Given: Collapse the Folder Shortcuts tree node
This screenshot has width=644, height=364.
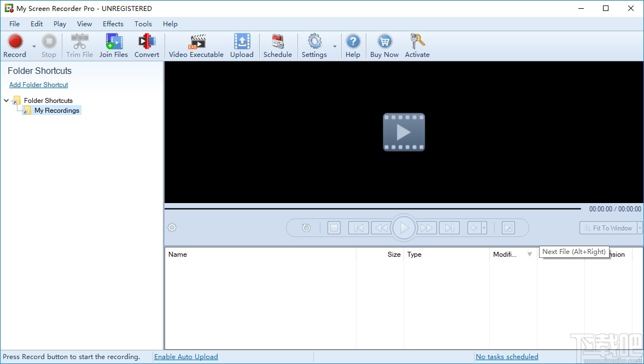Looking at the screenshot, I should tap(5, 100).
